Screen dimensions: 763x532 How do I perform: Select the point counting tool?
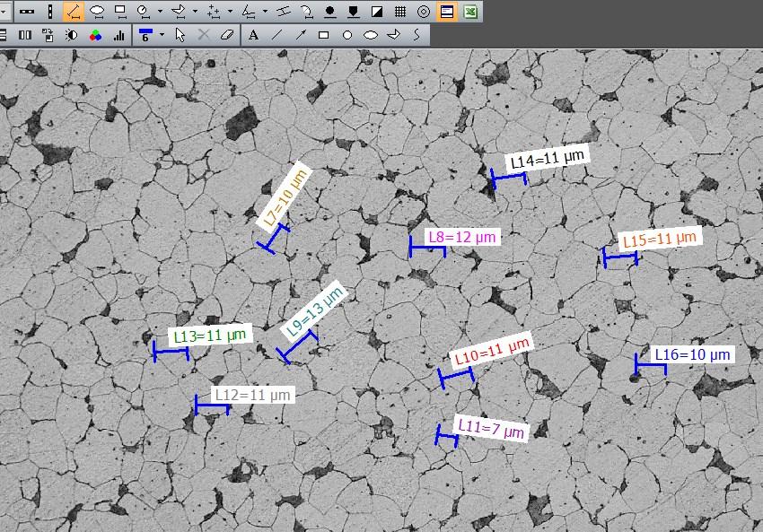point(214,11)
